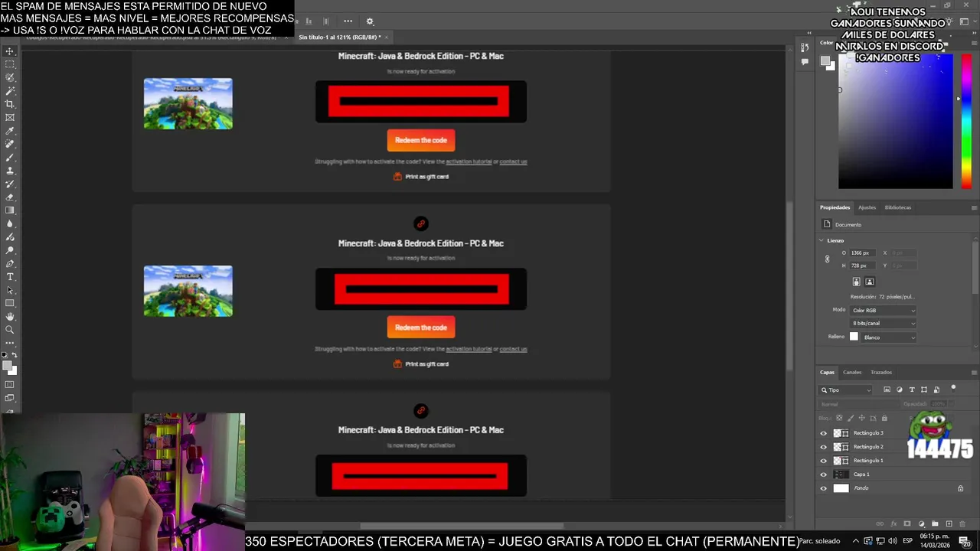Select the Frame tool
The image size is (980, 551).
tap(10, 117)
